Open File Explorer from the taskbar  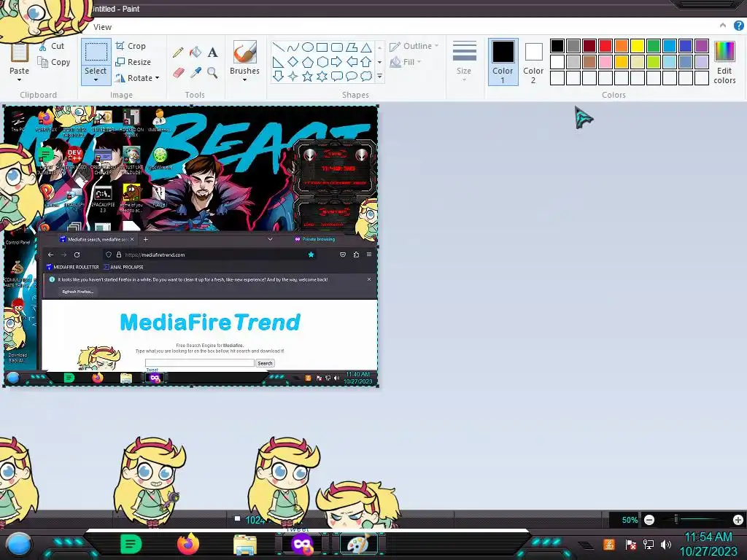245,545
